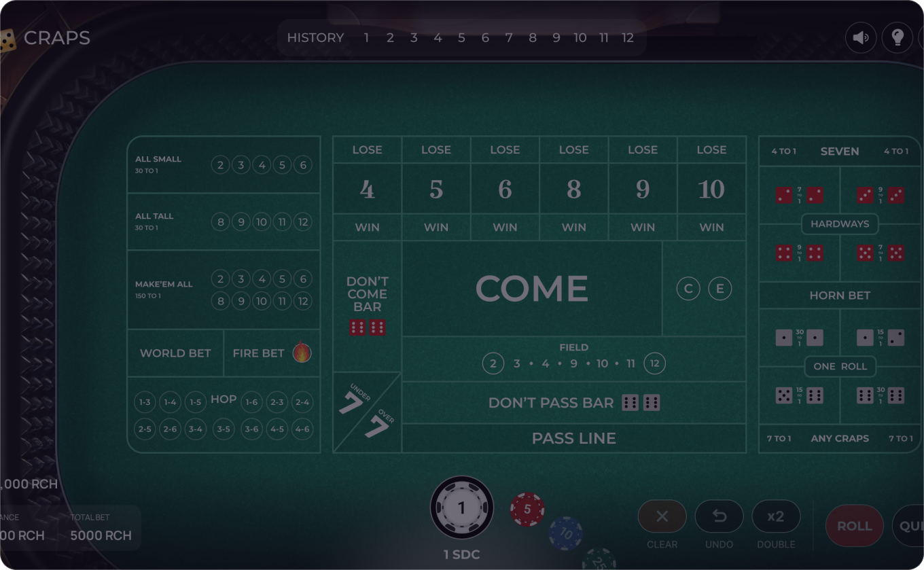Image resolution: width=924 pixels, height=570 pixels.
Task: Select the 1 SDC chip
Action: (462, 508)
